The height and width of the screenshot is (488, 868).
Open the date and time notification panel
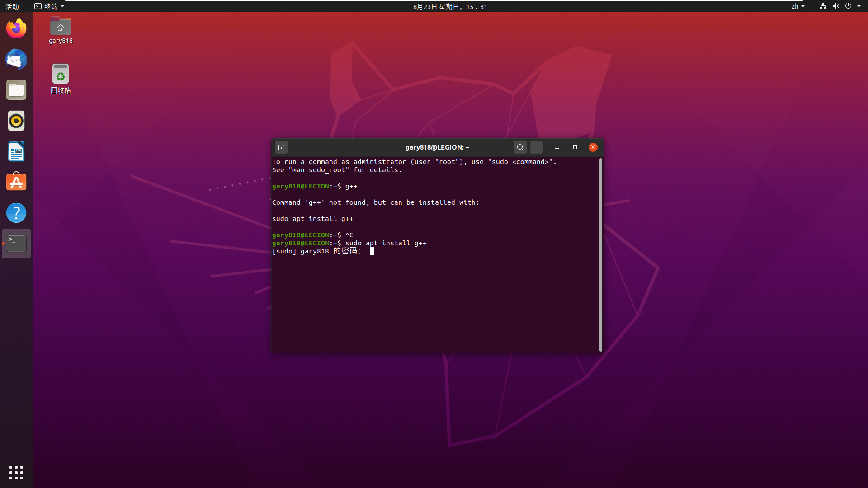click(450, 6)
